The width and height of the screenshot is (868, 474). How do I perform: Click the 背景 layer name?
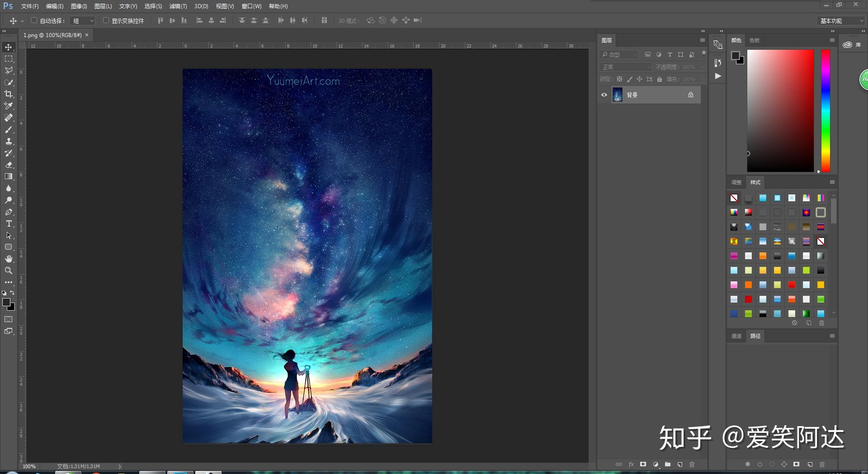tap(632, 95)
